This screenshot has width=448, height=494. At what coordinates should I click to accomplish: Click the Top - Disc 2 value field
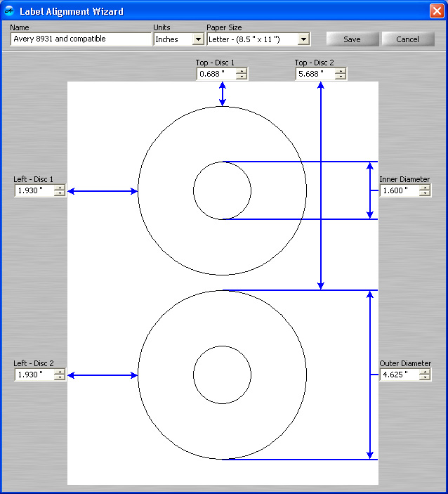(x=315, y=74)
